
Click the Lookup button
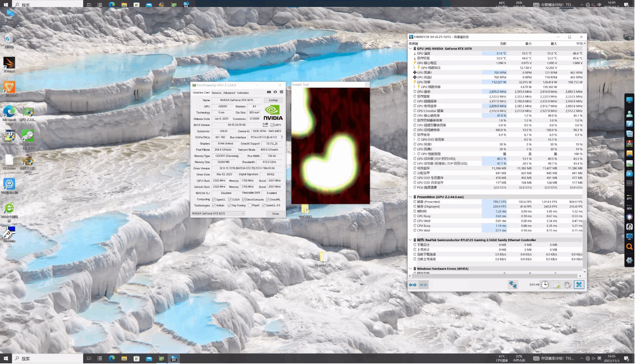[x=273, y=100]
